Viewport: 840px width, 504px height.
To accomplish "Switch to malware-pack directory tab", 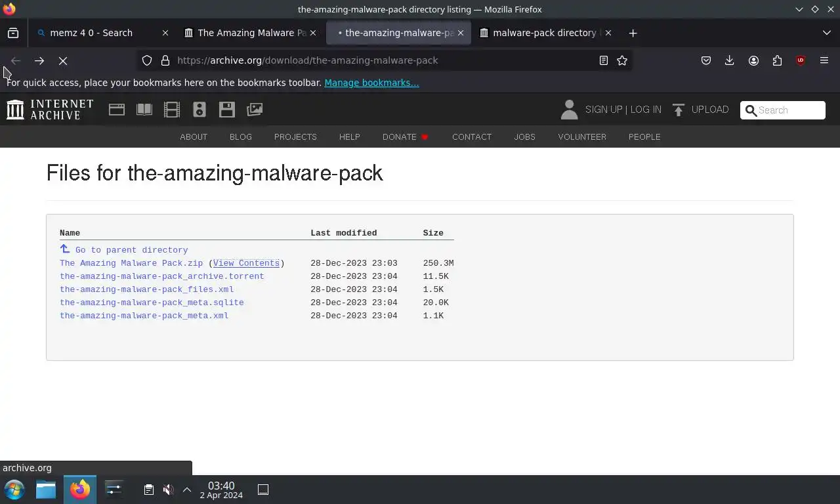I will pos(545,33).
